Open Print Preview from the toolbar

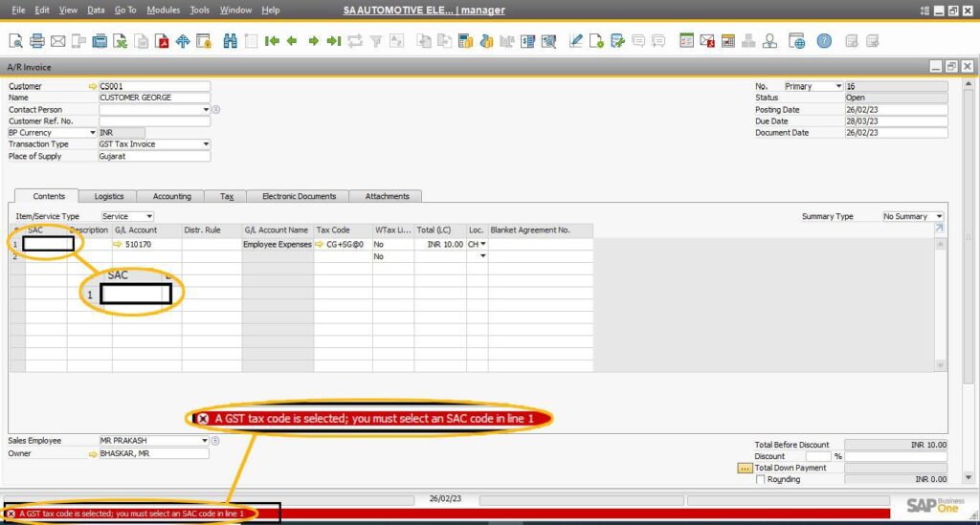pyautogui.click(x=15, y=41)
